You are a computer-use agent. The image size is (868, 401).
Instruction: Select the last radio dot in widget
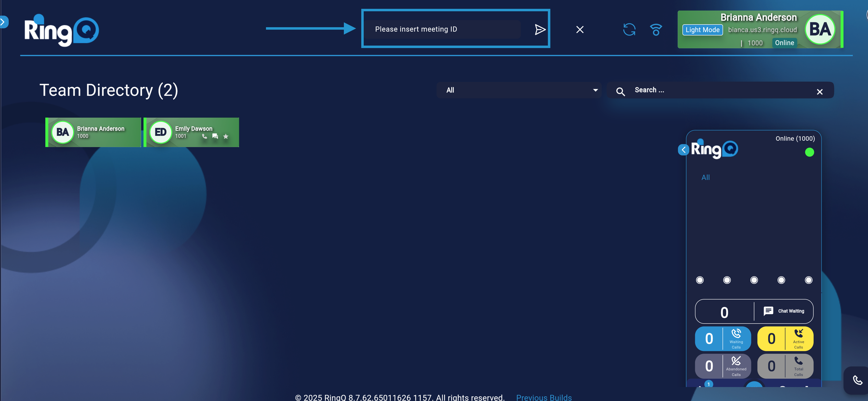point(808,280)
